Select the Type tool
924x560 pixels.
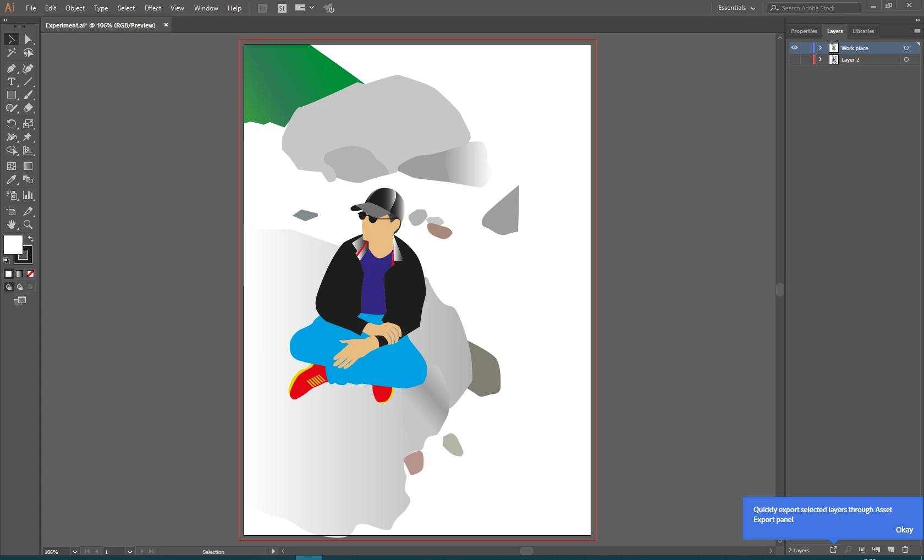(x=11, y=81)
